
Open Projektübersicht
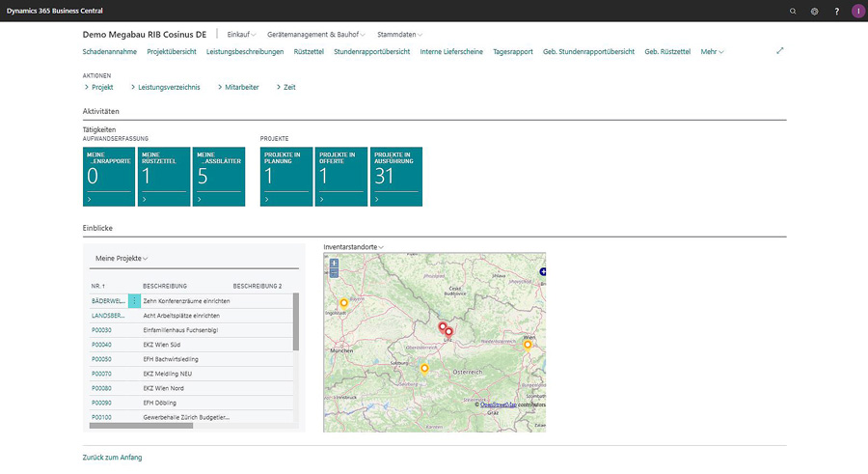click(x=172, y=51)
